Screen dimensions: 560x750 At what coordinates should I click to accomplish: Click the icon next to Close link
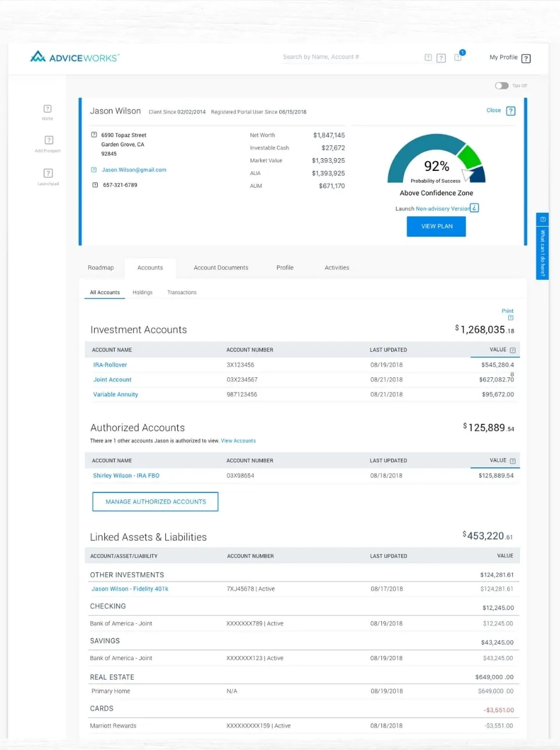pyautogui.click(x=511, y=111)
